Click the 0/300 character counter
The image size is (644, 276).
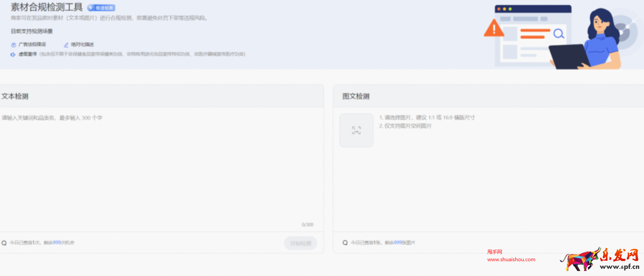pyautogui.click(x=307, y=225)
